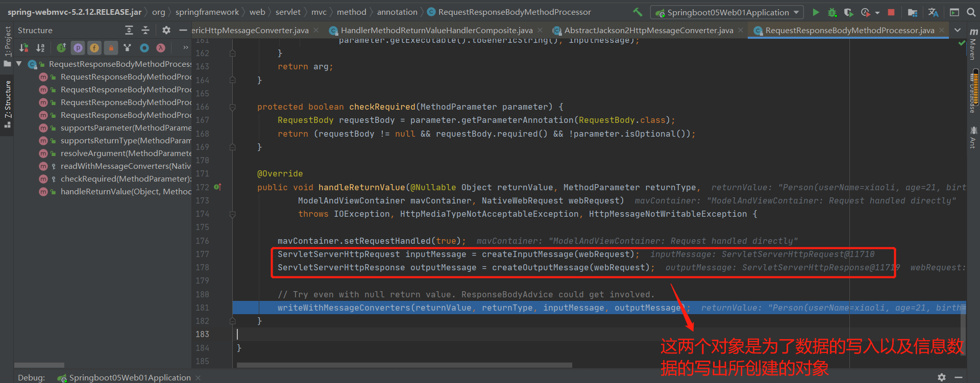Toggle Sort Alphabetically in Structure
Image resolution: width=980 pixels, height=383 pixels.
point(40,48)
